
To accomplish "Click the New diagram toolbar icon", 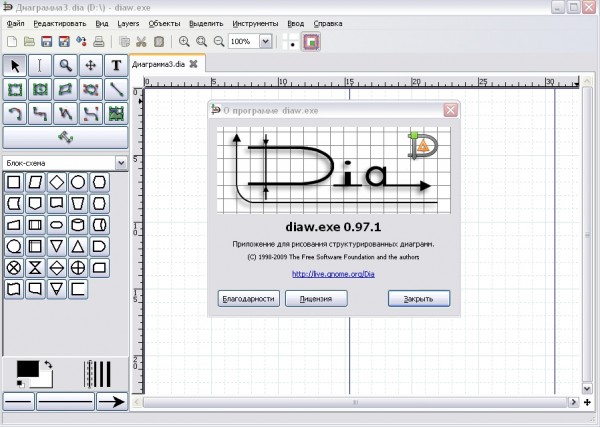I will pyautogui.click(x=12, y=41).
